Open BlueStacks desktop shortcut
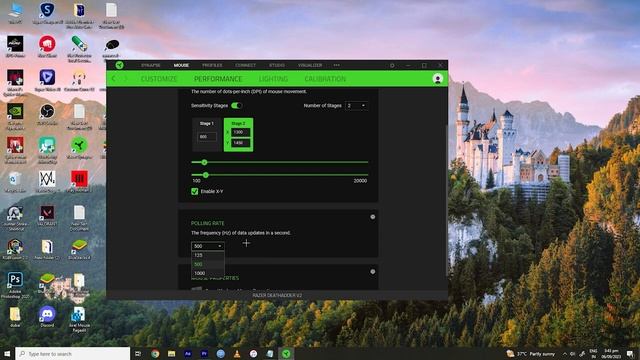 coord(79,249)
